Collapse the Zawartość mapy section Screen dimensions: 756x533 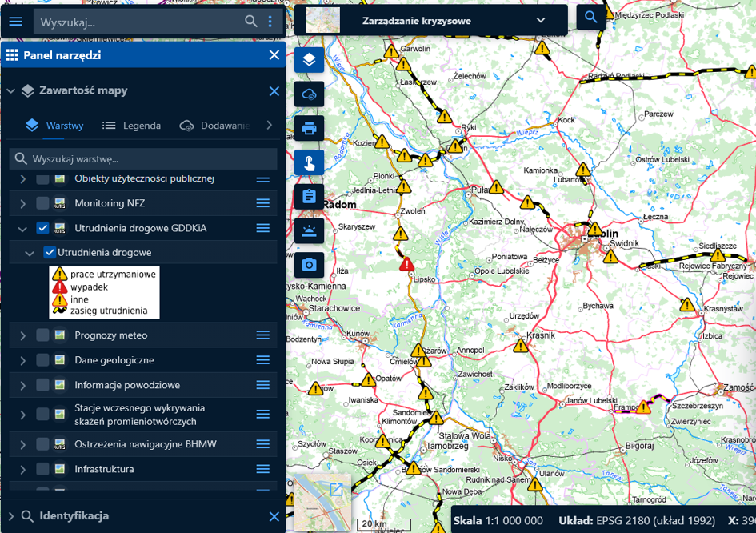coord(10,90)
